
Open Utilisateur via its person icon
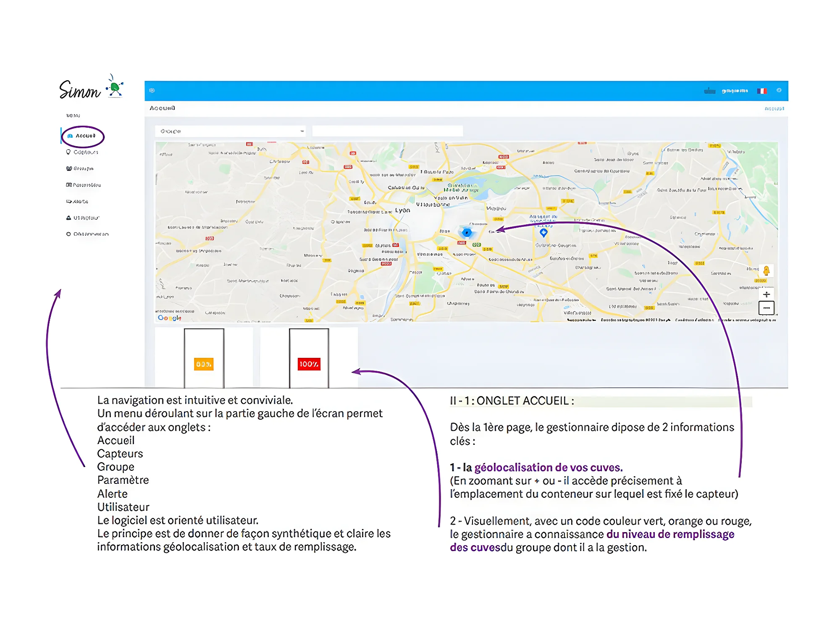(69, 218)
